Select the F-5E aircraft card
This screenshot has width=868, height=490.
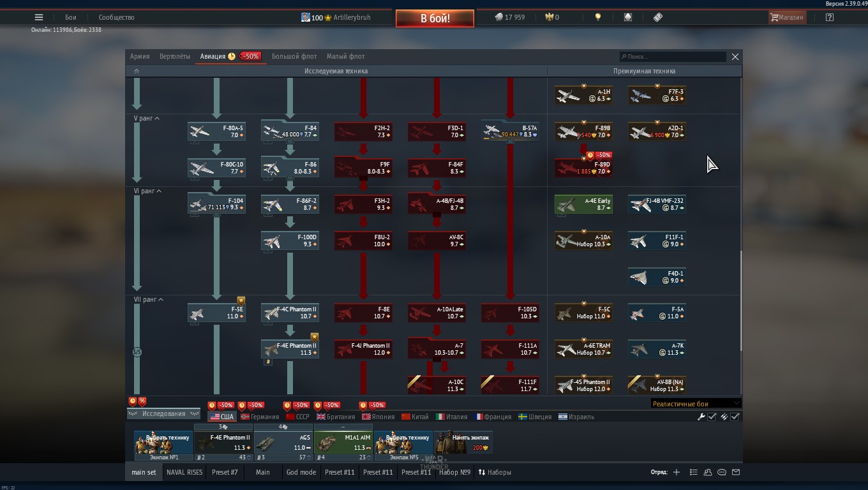pos(216,313)
